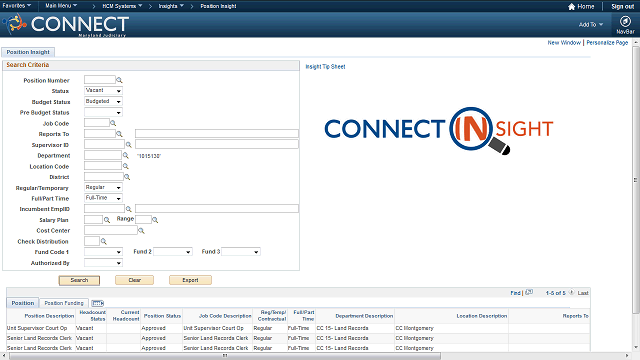Open the Insights breadcrumb menu
Viewport: 640px width, 360px height.
(171, 6)
